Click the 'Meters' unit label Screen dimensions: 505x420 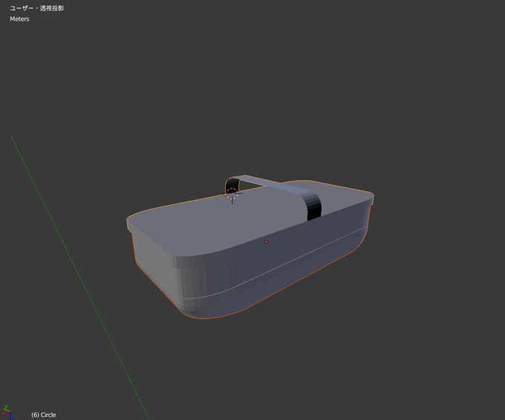tap(19, 19)
